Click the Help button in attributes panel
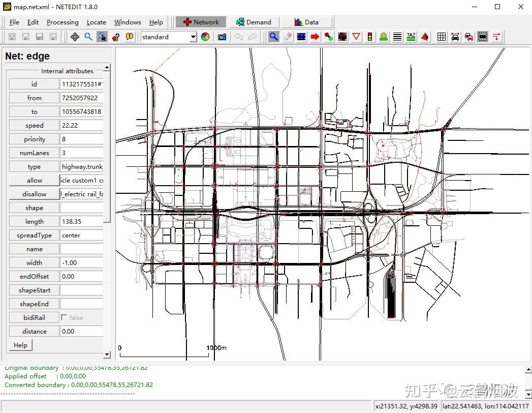 20,345
